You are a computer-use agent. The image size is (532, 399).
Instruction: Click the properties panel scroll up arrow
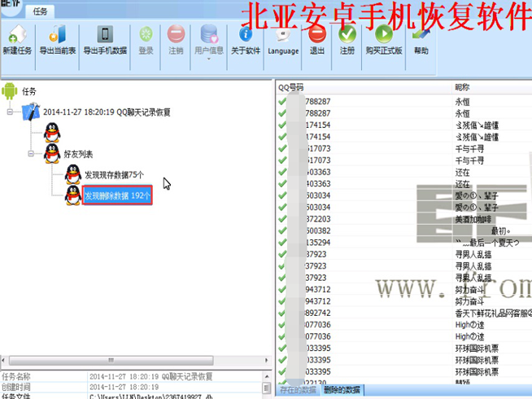click(x=267, y=376)
